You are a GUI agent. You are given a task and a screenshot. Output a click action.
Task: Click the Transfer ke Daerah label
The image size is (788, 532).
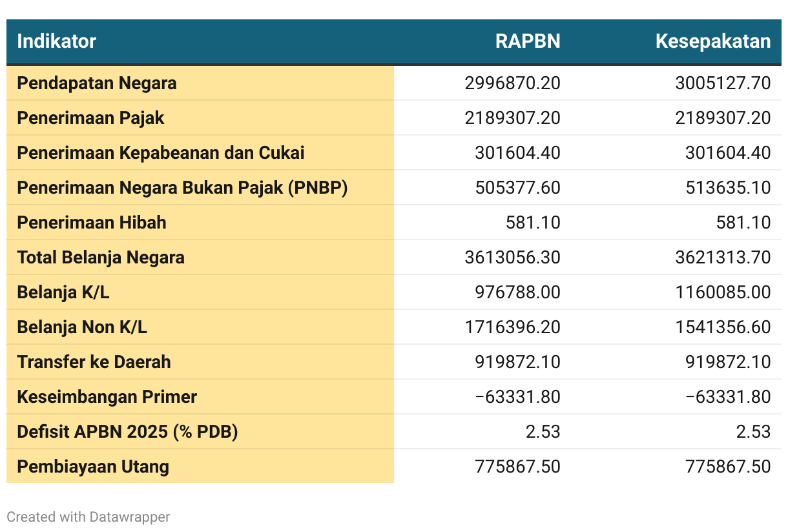tap(94, 362)
